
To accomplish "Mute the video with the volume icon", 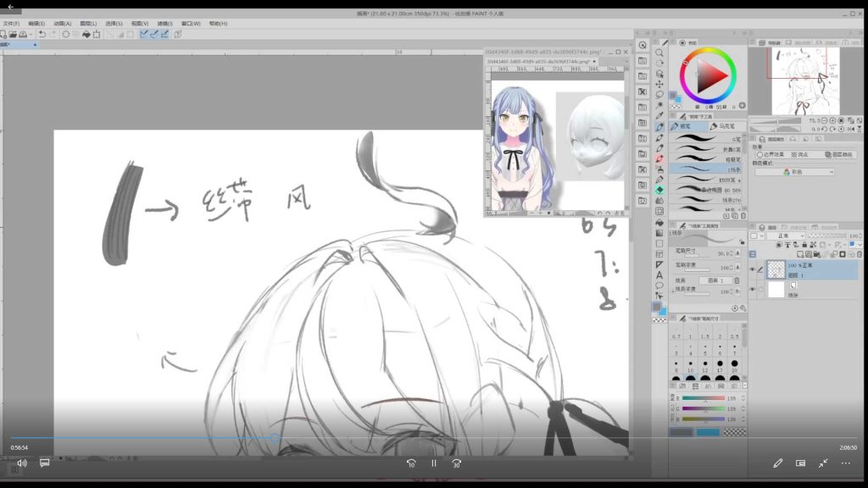I will (21, 463).
